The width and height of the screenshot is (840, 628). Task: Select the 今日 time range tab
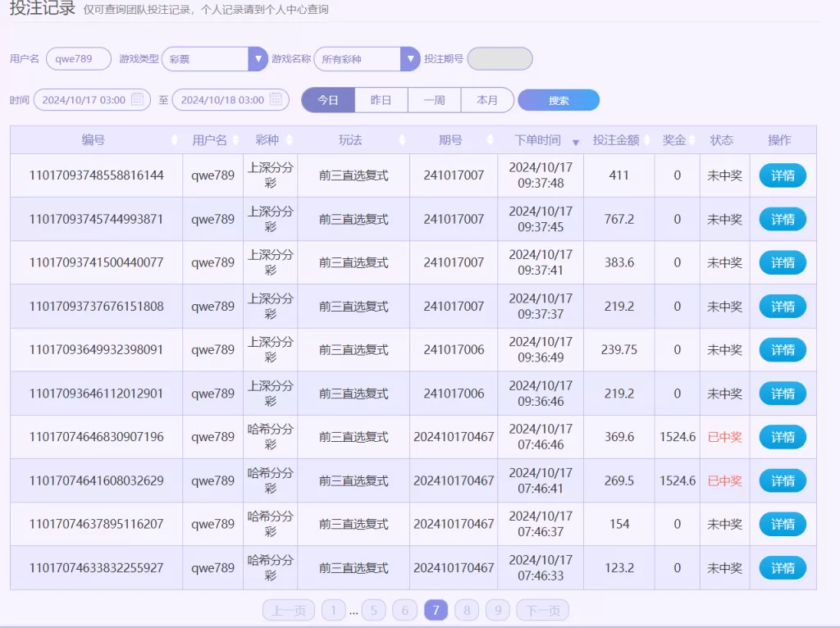pyautogui.click(x=328, y=100)
